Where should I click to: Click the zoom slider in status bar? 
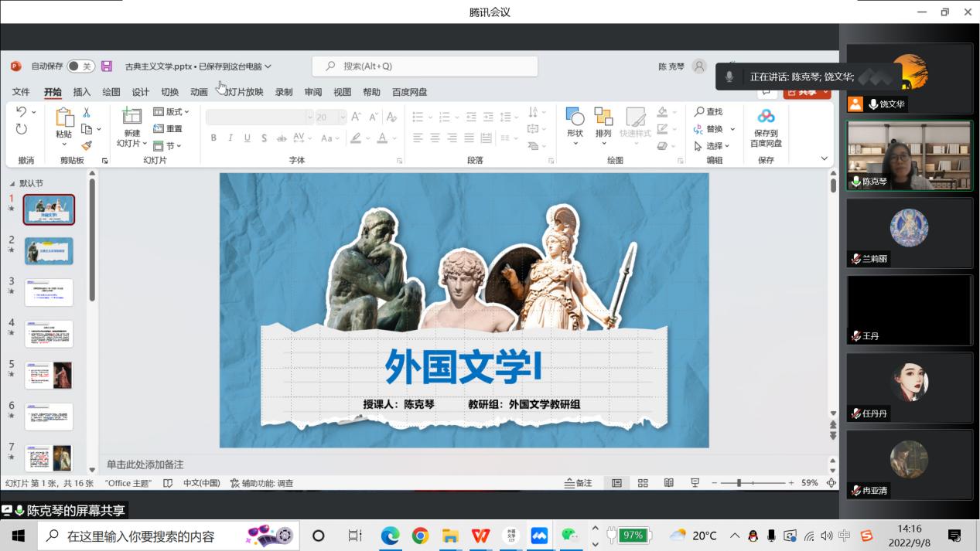click(x=739, y=483)
